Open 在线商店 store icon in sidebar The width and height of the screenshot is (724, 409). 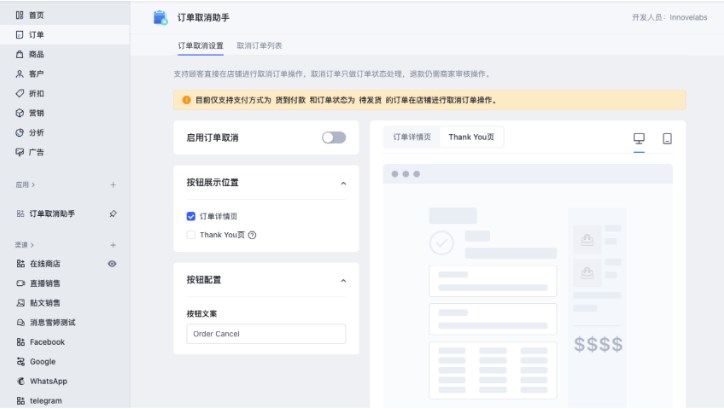click(x=21, y=264)
